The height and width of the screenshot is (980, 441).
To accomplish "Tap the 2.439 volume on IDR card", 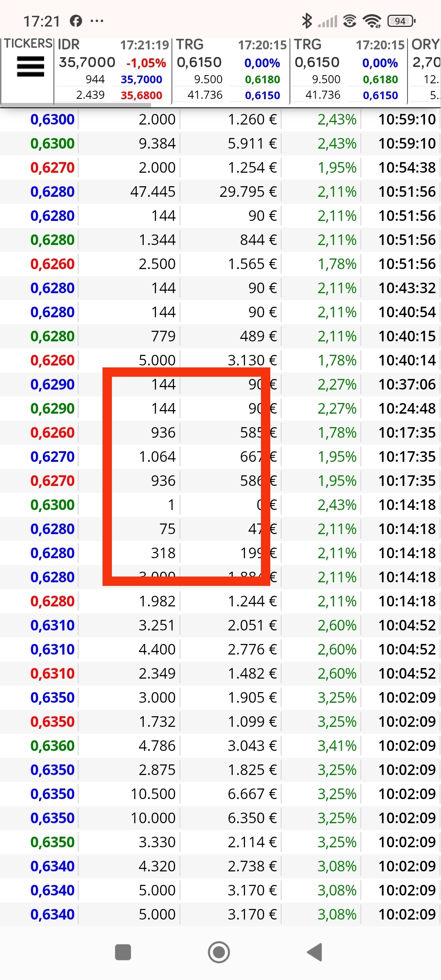I will 90,95.
